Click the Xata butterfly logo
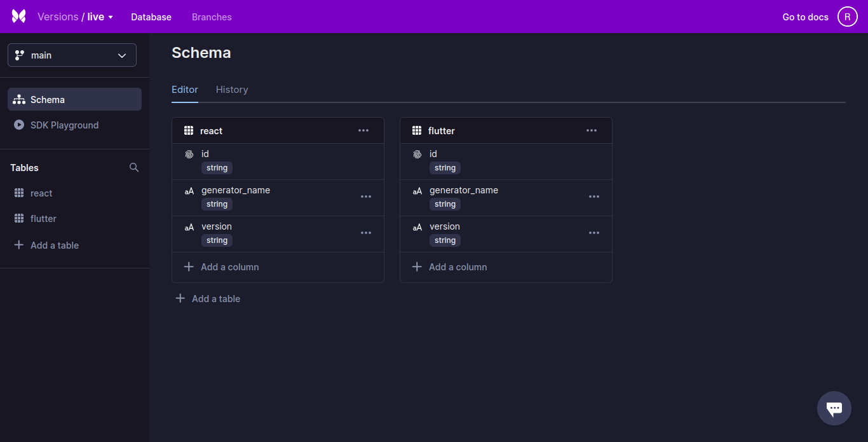Viewport: 868px width, 442px height. [18, 17]
